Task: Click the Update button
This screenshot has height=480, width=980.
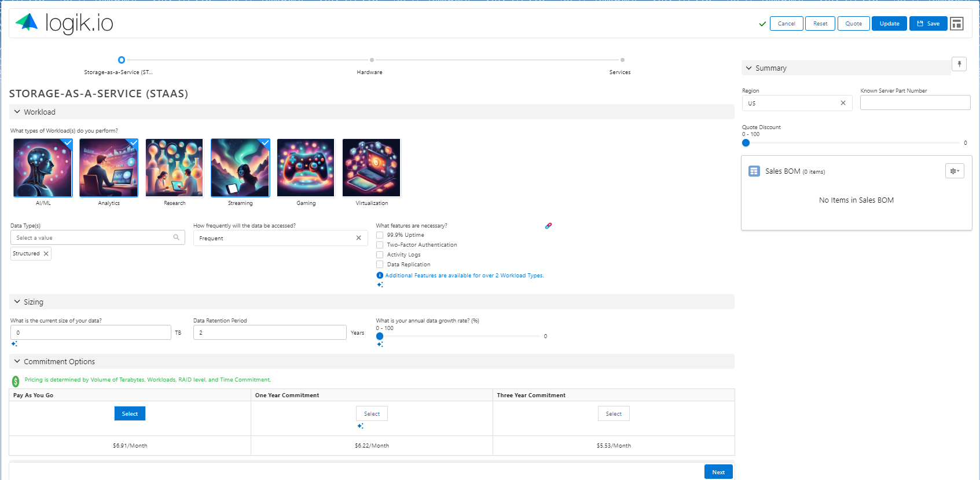Action: tap(889, 24)
